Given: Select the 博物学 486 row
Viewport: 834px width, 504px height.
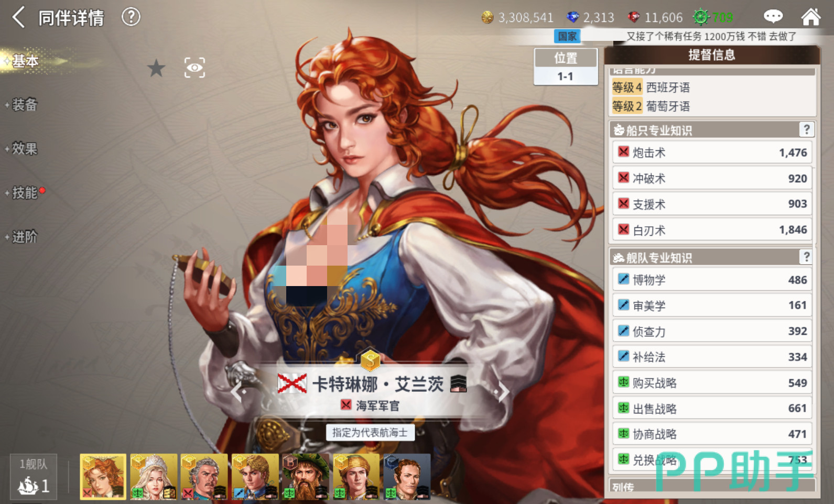Looking at the screenshot, I should (712, 279).
